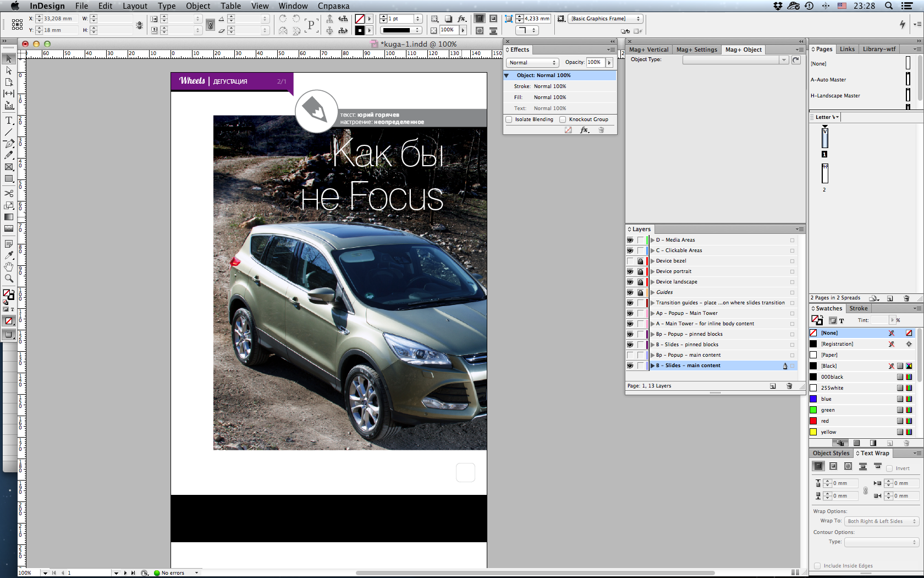The width and height of the screenshot is (924, 578).
Task: Click the X position input field
Action: click(60, 19)
